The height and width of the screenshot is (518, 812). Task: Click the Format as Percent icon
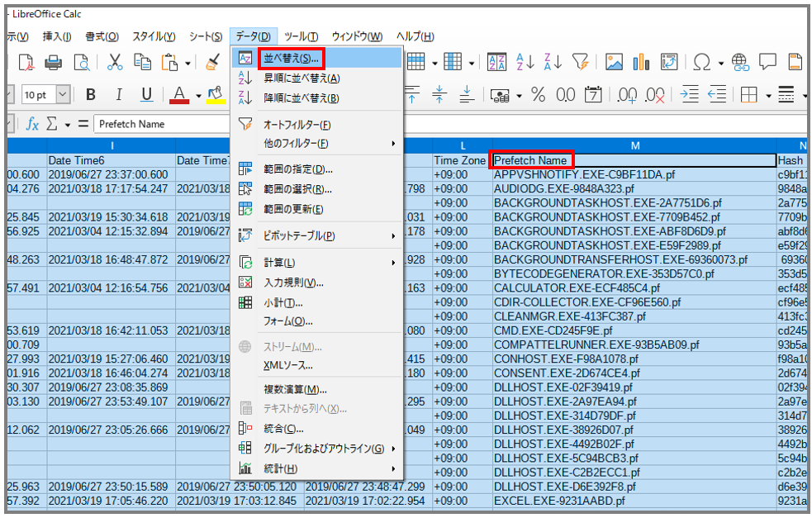[x=538, y=95]
